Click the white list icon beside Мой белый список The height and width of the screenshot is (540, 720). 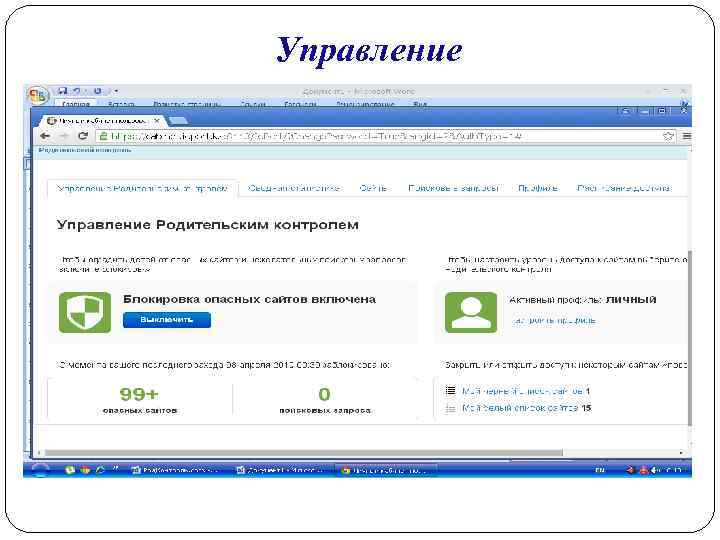pos(450,408)
